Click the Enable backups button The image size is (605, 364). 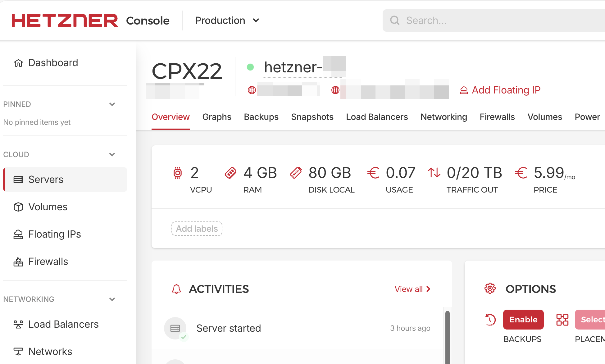(523, 320)
